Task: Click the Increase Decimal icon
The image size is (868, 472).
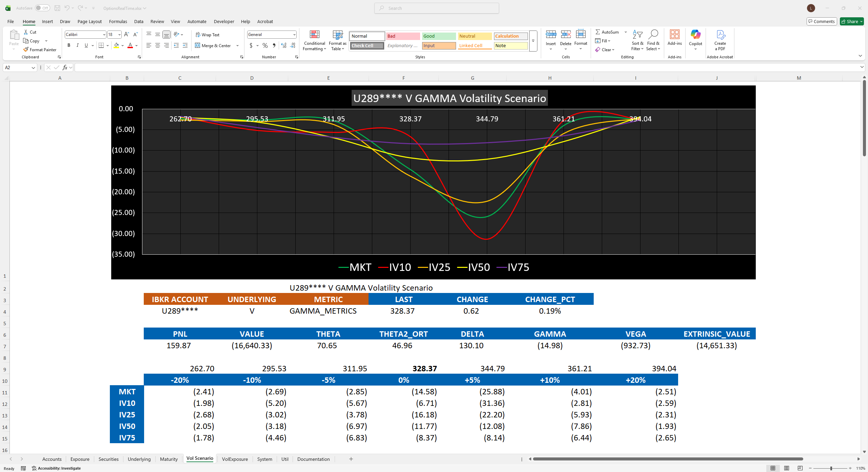Action: coord(283,45)
